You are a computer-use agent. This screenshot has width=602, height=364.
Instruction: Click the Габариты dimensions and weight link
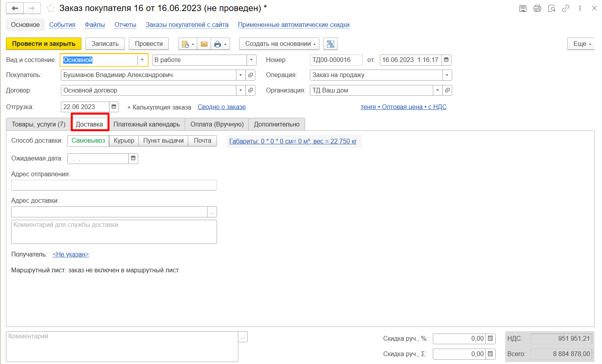pos(293,141)
